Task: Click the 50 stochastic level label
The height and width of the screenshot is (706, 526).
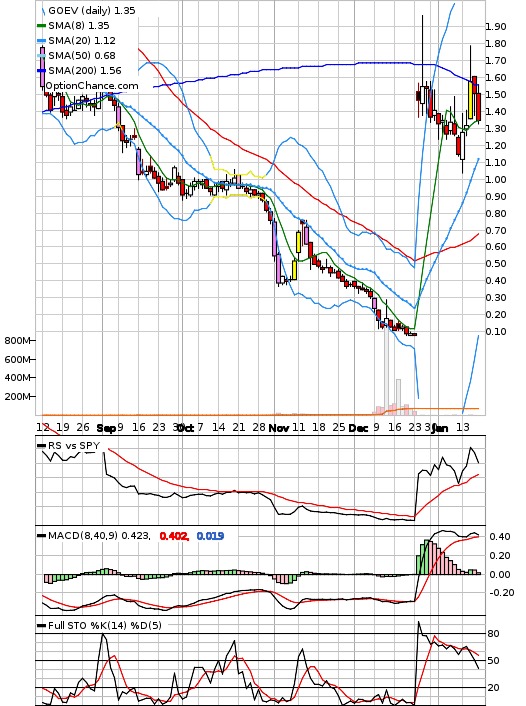Action: (494, 661)
